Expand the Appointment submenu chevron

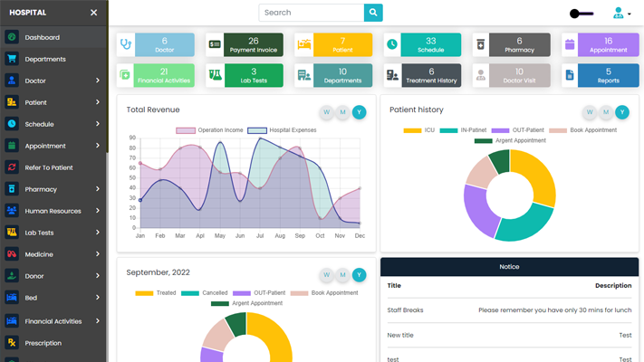pyautogui.click(x=97, y=146)
